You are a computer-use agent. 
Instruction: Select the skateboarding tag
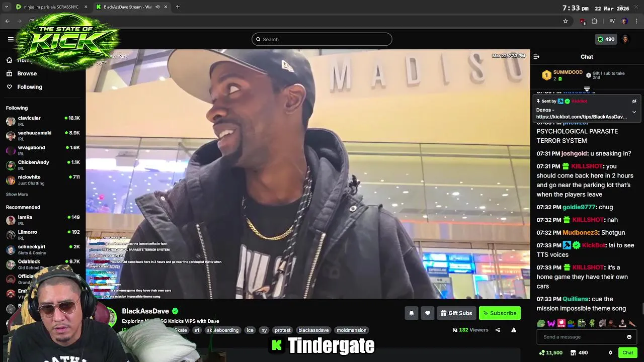click(222, 330)
